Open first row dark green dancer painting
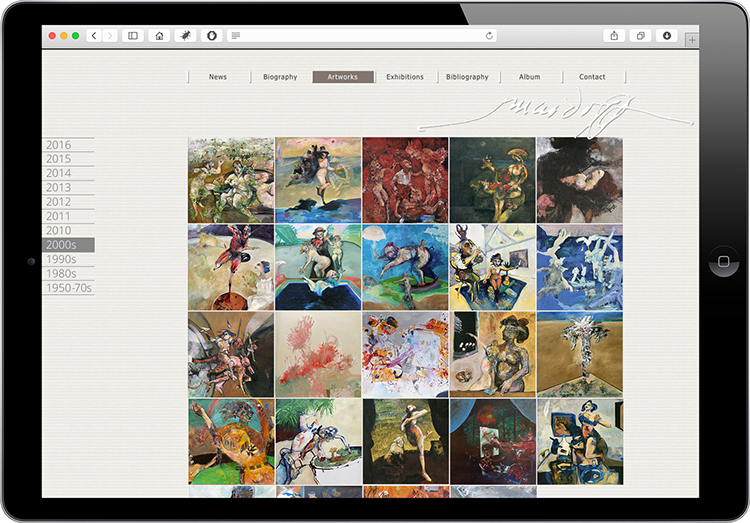The height and width of the screenshot is (523, 750). click(x=493, y=180)
